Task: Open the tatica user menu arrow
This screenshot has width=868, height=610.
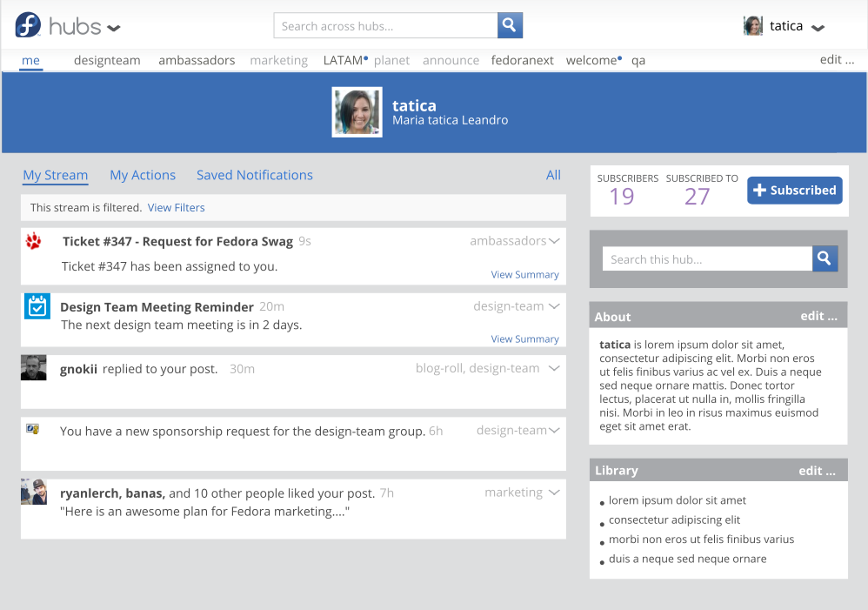Action: [x=818, y=28]
